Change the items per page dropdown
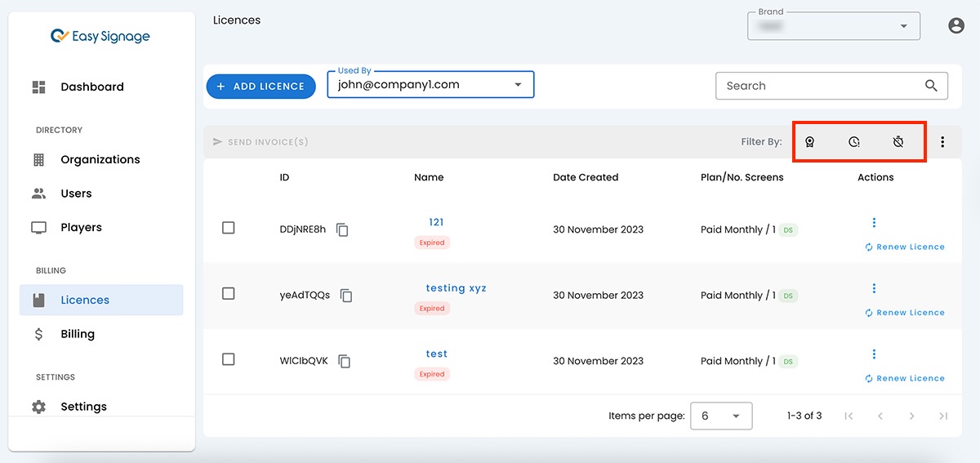 tap(720, 416)
